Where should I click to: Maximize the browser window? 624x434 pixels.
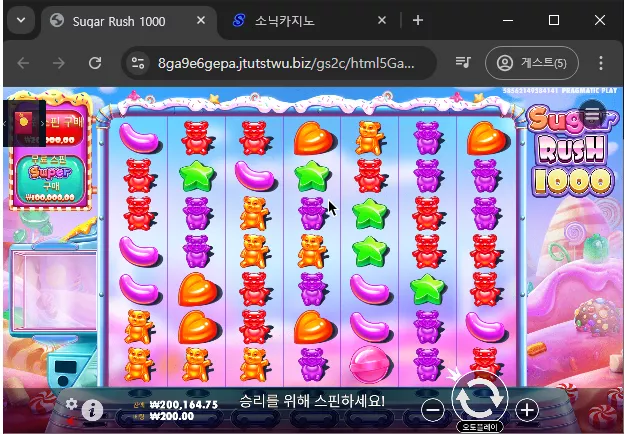[554, 20]
